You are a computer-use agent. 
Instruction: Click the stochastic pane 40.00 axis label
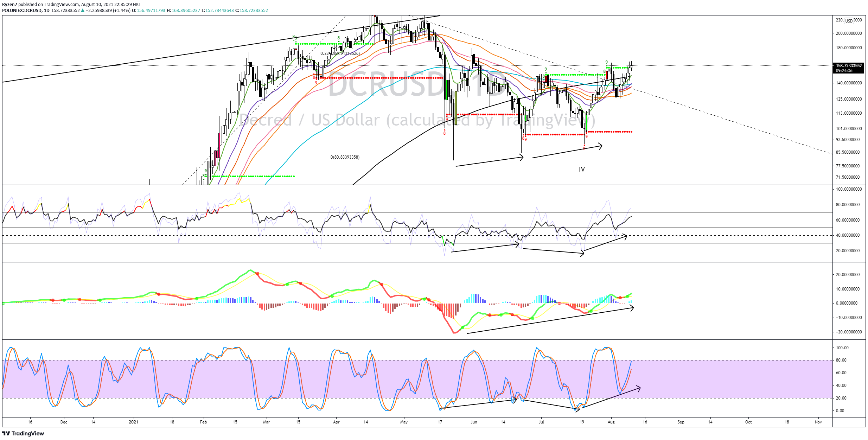point(841,385)
